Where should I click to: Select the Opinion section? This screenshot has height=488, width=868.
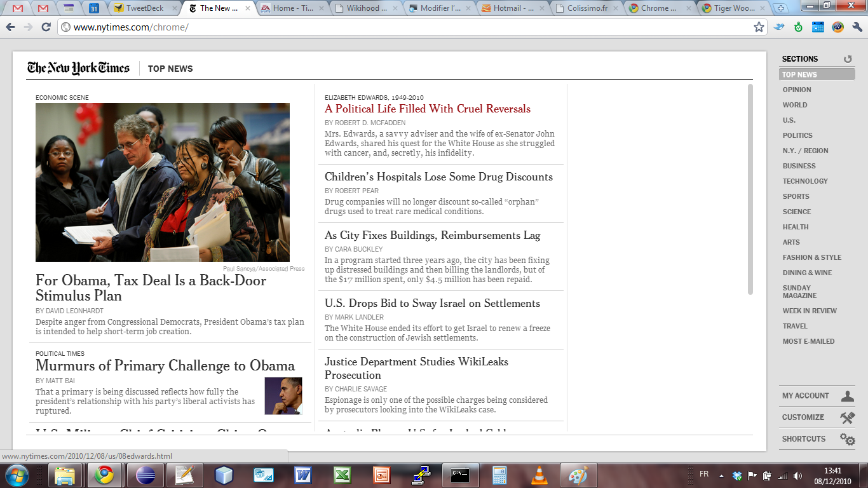coord(797,90)
